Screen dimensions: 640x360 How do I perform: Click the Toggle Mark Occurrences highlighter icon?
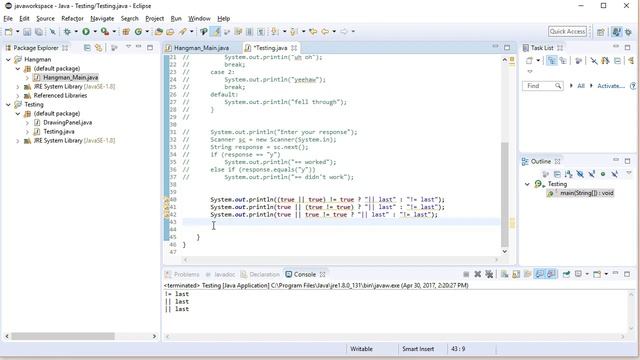pos(215,31)
